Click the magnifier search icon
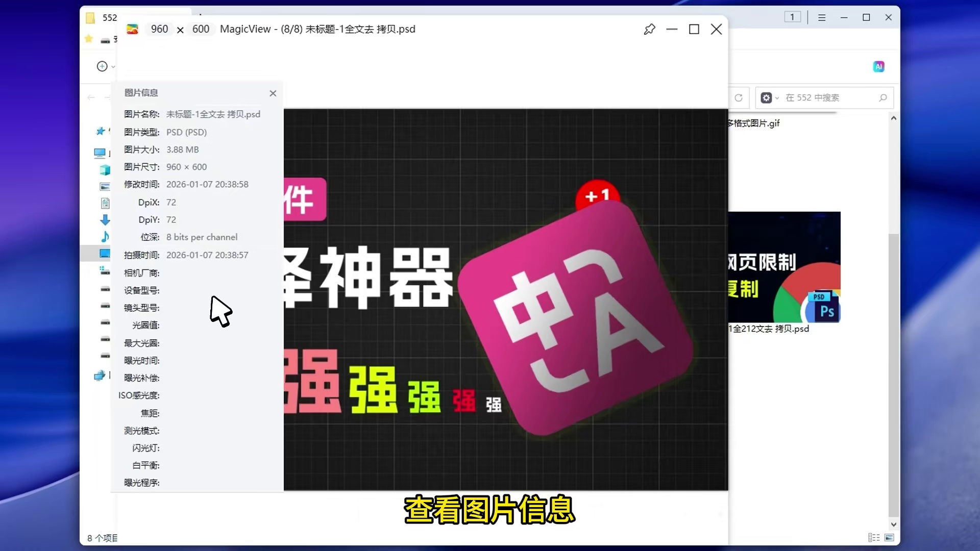The image size is (980, 551). click(883, 97)
